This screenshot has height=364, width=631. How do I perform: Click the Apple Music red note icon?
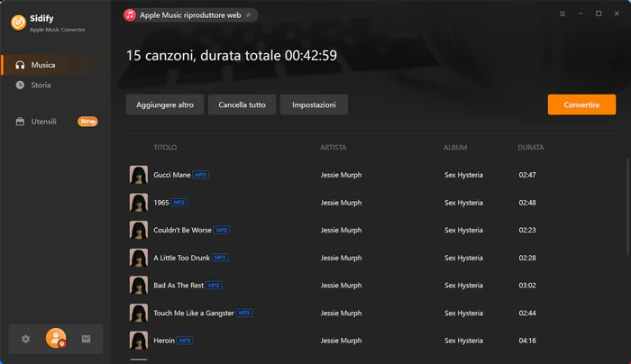[130, 15]
